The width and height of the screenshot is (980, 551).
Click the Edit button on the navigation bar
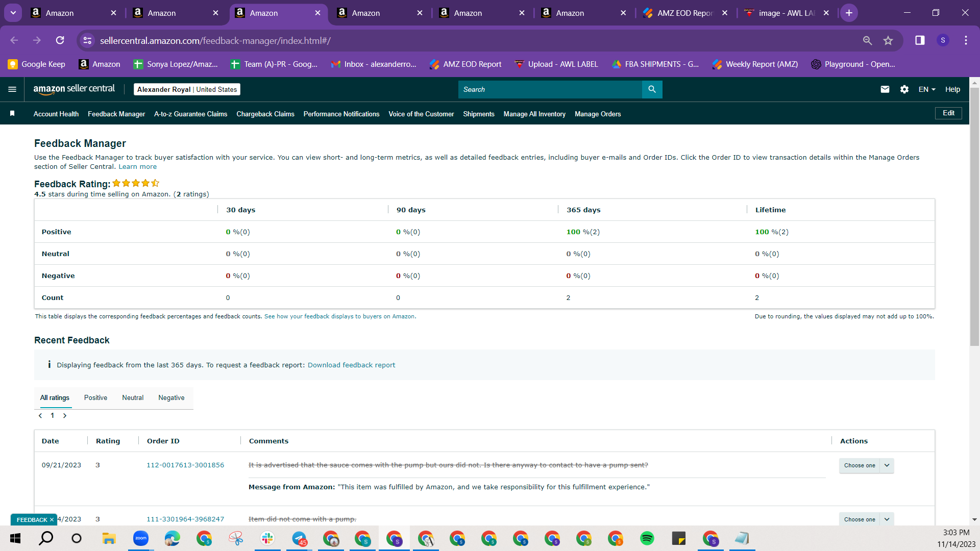click(948, 113)
